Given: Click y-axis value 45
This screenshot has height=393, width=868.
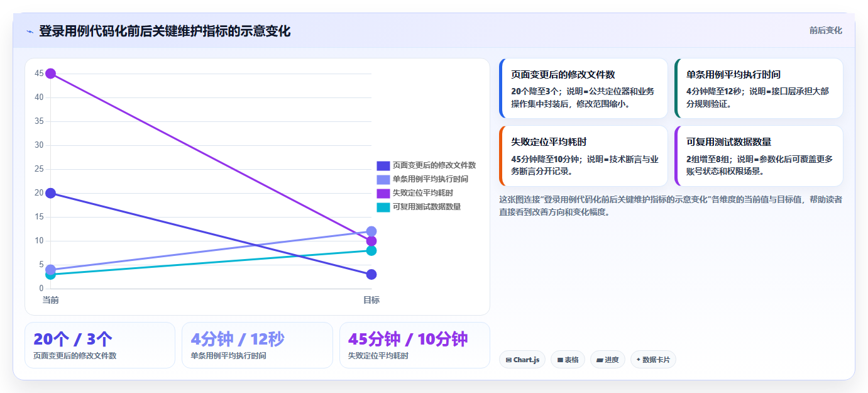Looking at the screenshot, I should pos(39,74).
